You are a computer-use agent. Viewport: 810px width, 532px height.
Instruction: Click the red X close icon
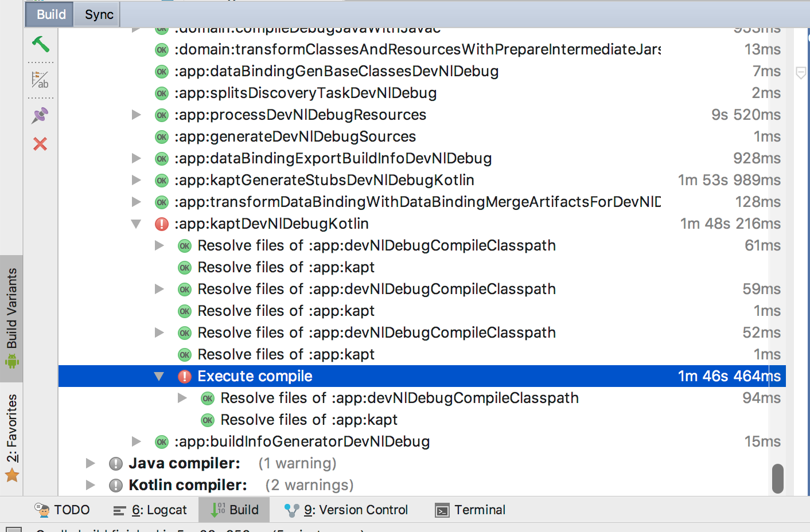click(x=40, y=144)
